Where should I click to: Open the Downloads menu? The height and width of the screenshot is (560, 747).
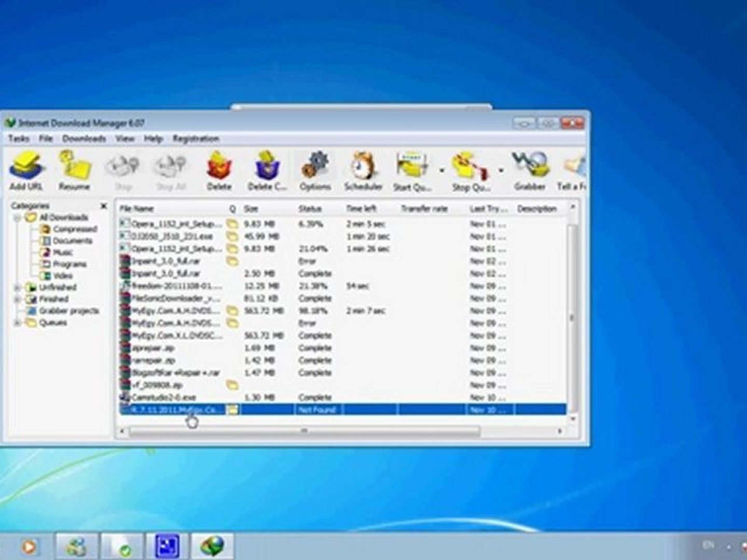click(x=84, y=138)
